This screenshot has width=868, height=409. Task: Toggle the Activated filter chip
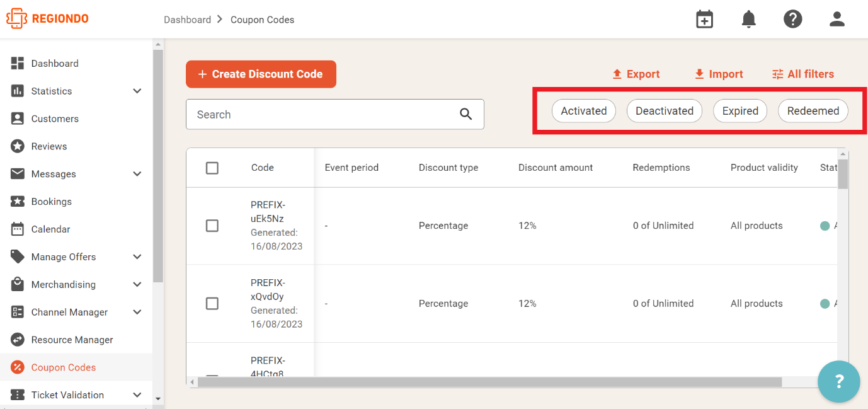584,111
